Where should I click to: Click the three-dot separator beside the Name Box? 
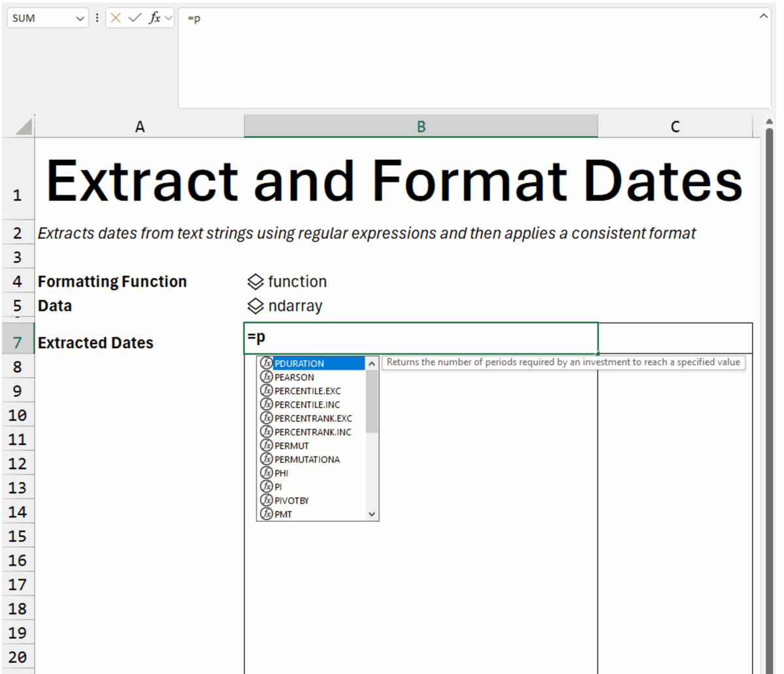coord(96,18)
